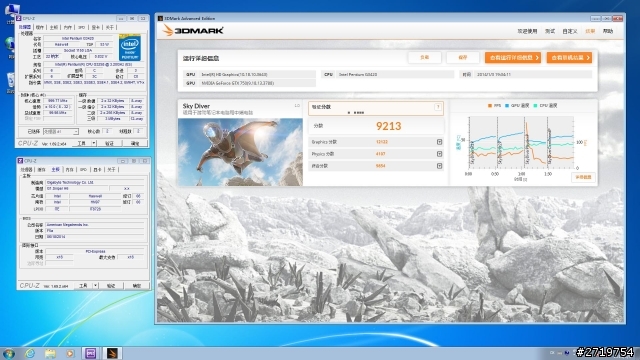Open processor selection dropdown in upper CPU-Z
The image size is (640, 360).
pos(61,131)
